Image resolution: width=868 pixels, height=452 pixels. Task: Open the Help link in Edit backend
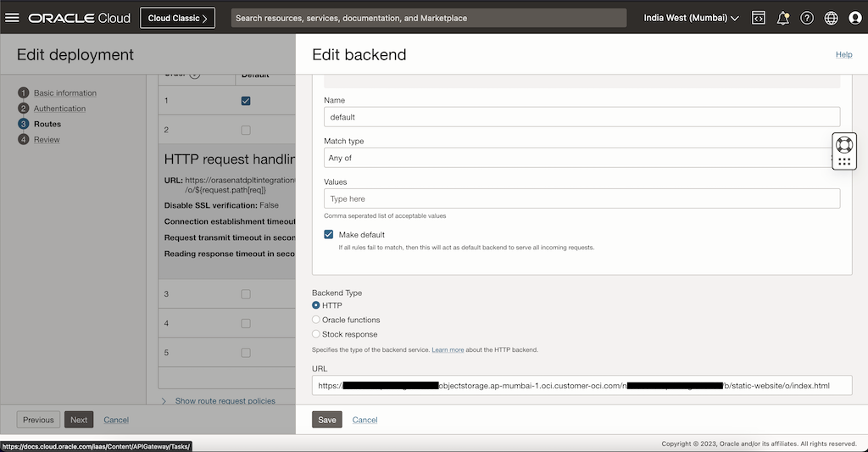tap(843, 54)
